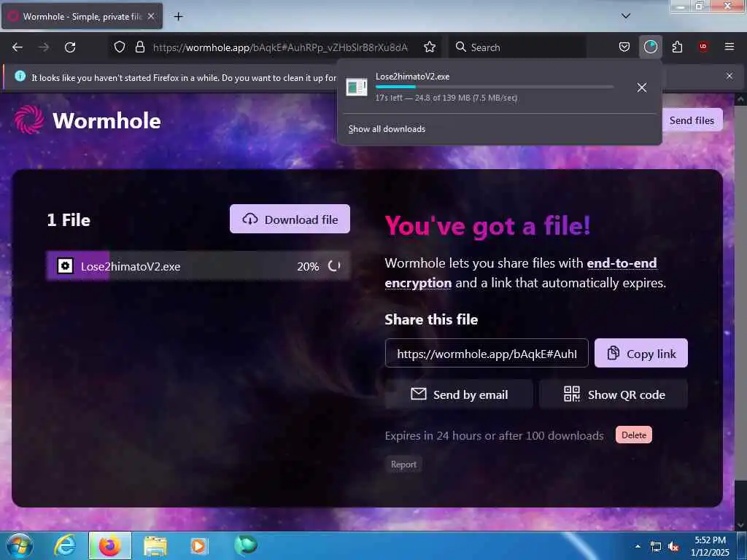The height and width of the screenshot is (560, 747).
Task: Open the Firefox hamburger menu
Action: 729,47
